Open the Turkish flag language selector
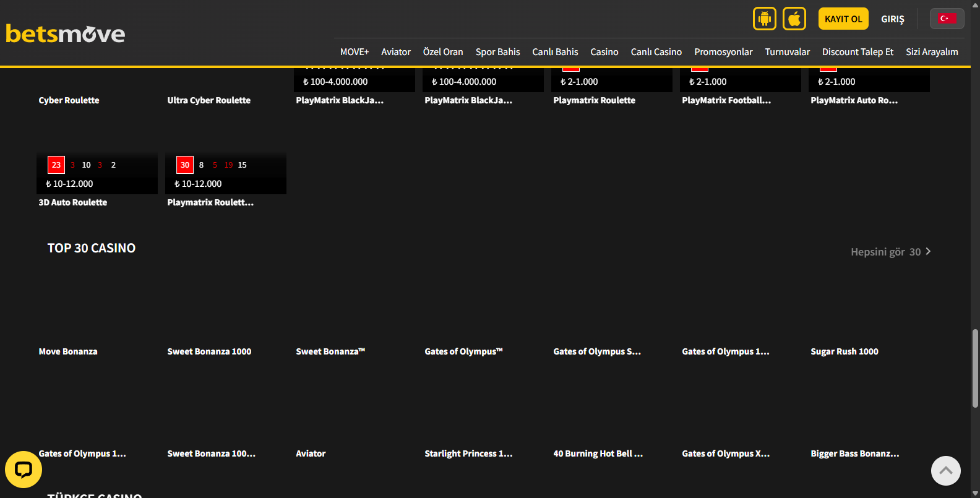Viewport: 980px width, 498px height. 946,19
